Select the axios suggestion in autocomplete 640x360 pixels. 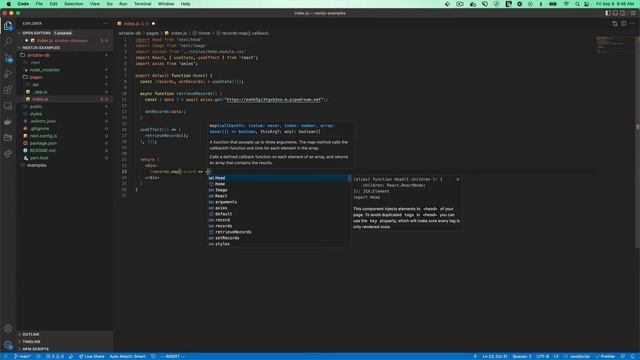(x=279, y=208)
